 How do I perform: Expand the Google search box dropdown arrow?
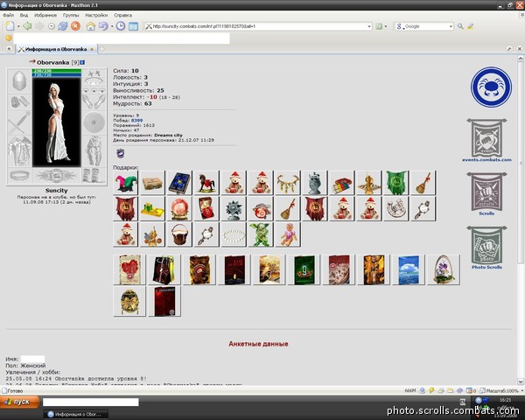[451, 26]
